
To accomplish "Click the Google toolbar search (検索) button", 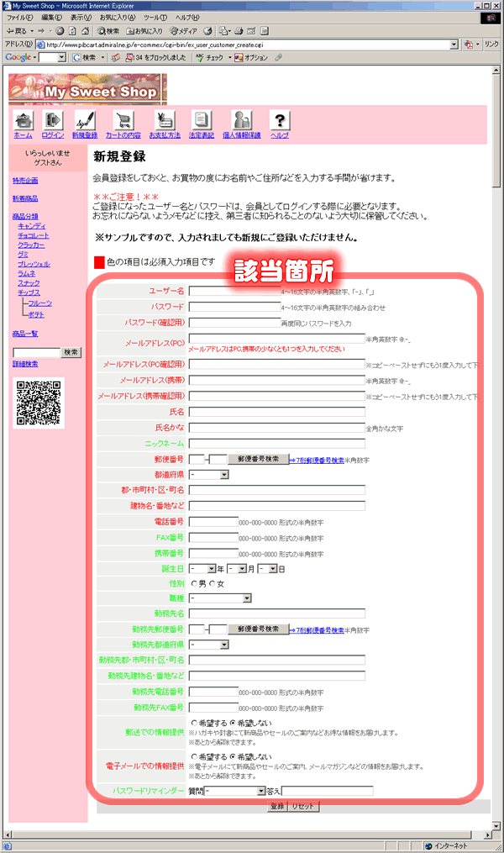I will tap(84, 57).
